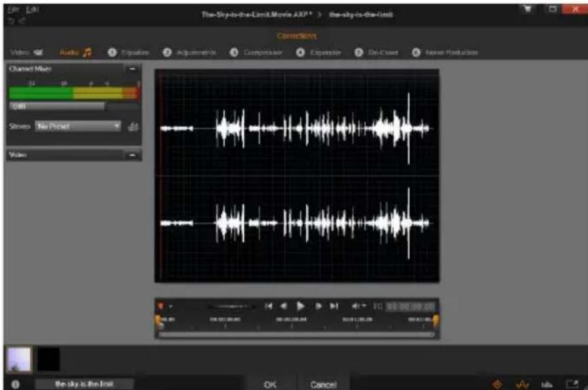Open the Expander correction tool

319,53
